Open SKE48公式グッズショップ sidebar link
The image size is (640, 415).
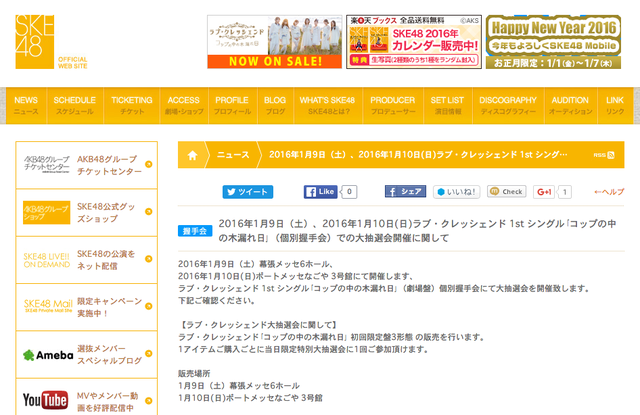click(x=87, y=213)
